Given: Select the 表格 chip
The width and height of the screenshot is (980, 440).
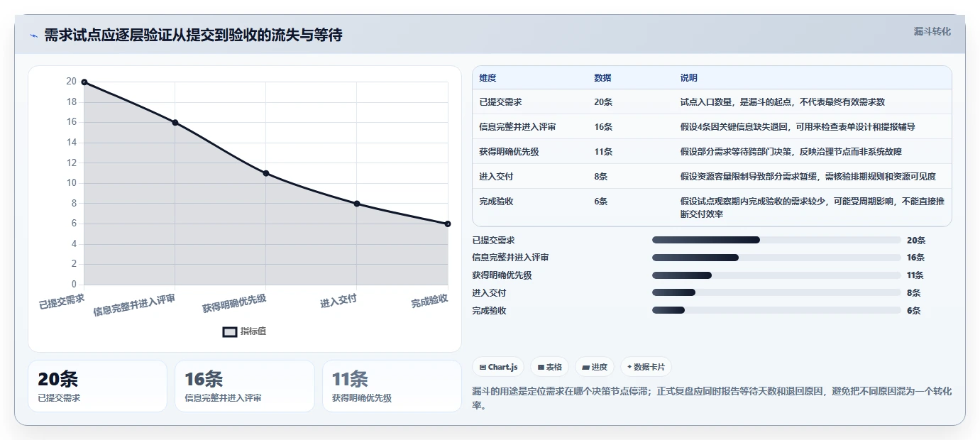Looking at the screenshot, I should 550,367.
